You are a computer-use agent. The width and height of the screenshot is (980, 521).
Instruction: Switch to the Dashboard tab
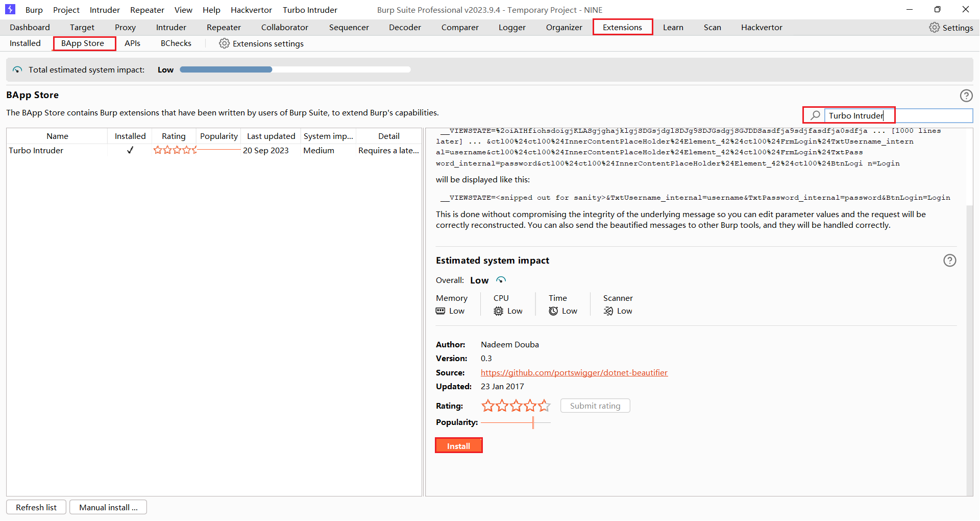30,28
